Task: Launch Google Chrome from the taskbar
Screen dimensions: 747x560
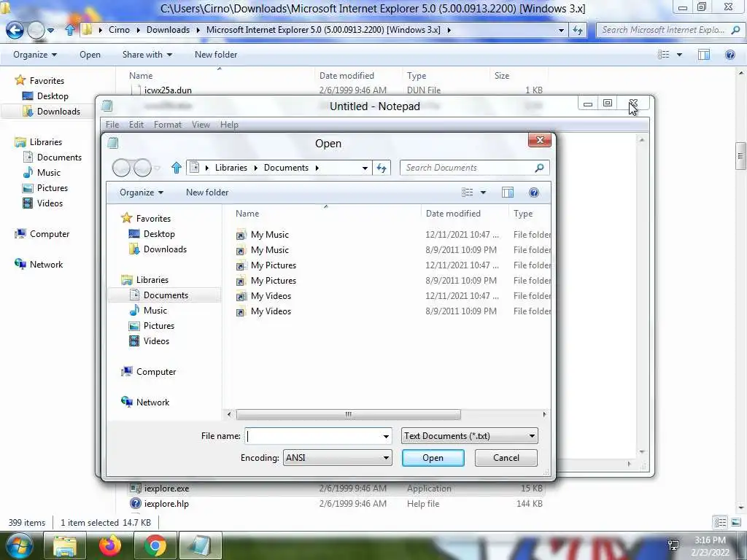Action: pyautogui.click(x=155, y=545)
